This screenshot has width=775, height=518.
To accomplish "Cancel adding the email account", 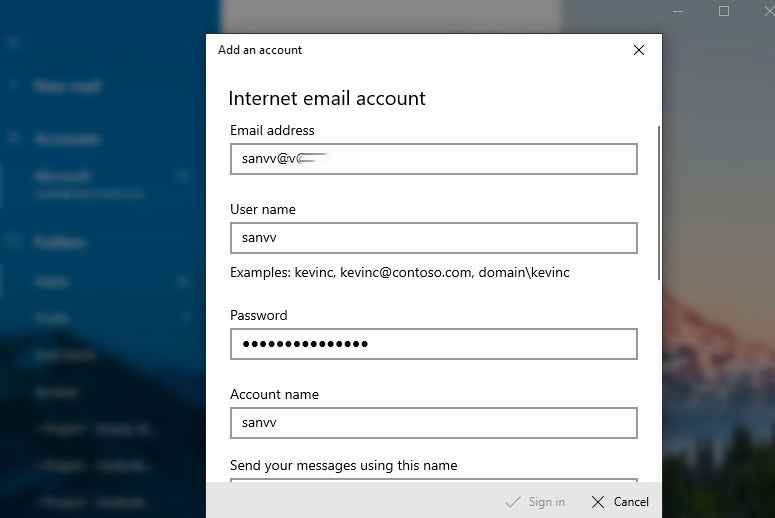I will [620, 502].
